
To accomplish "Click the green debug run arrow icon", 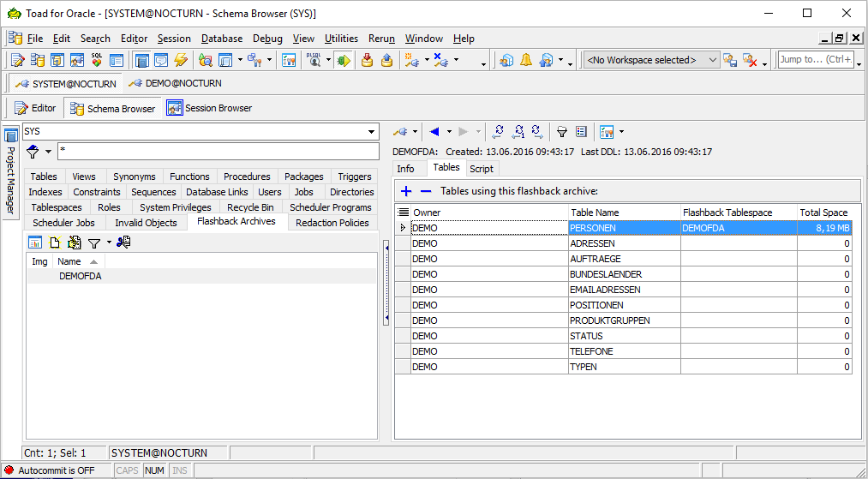I will pyautogui.click(x=344, y=60).
